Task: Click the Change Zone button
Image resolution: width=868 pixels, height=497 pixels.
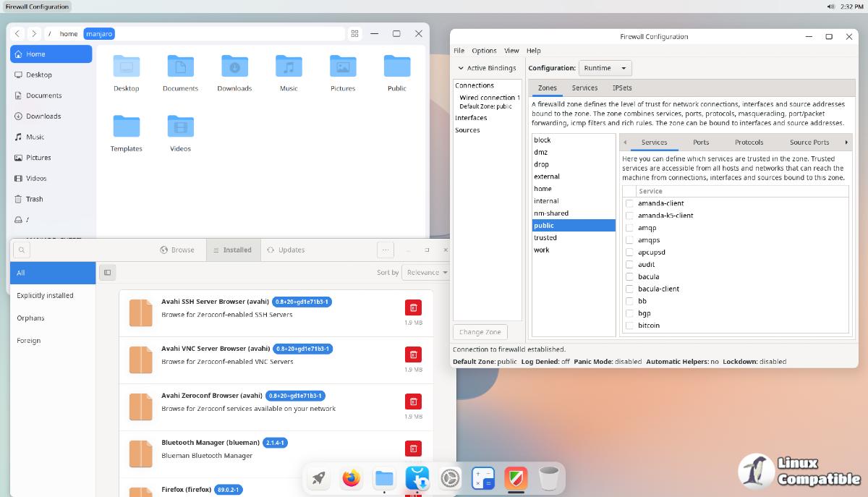Action: tap(480, 332)
